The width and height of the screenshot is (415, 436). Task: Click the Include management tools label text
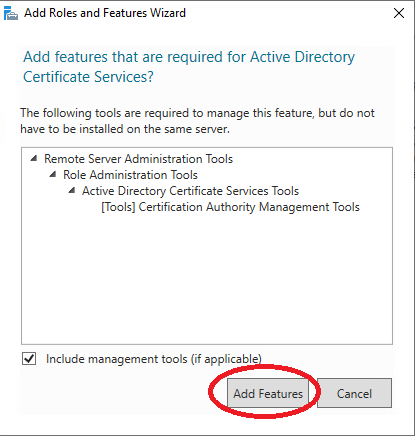click(154, 359)
